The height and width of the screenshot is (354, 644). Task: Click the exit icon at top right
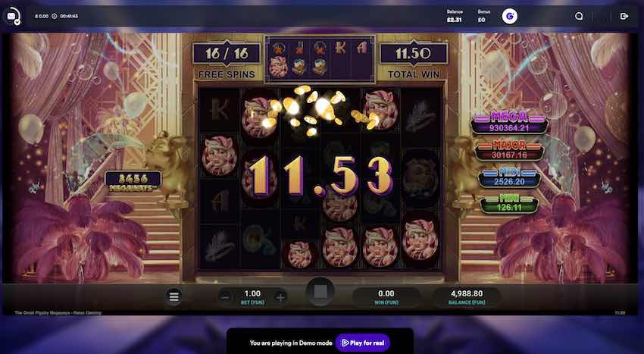click(624, 16)
